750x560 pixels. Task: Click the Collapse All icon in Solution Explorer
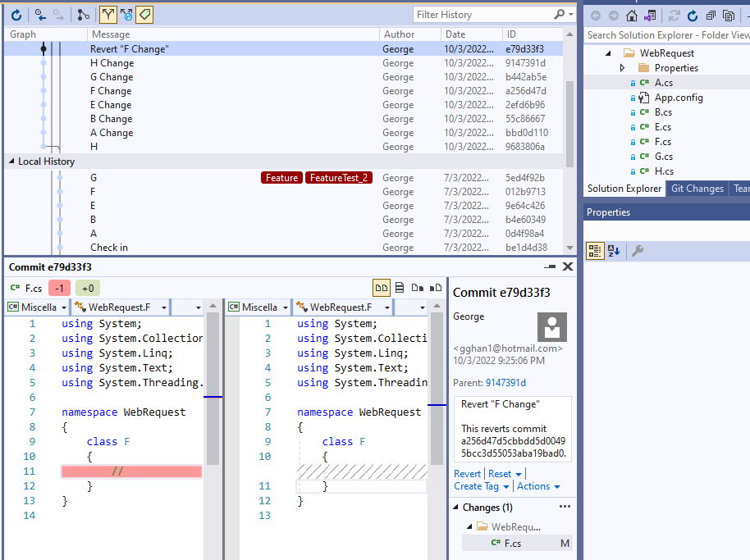click(x=709, y=16)
